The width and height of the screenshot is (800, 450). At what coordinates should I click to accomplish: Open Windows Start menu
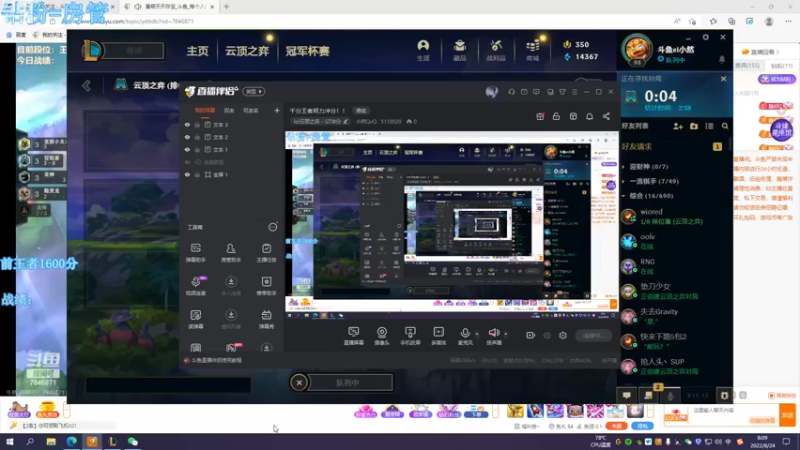pyautogui.click(x=10, y=442)
